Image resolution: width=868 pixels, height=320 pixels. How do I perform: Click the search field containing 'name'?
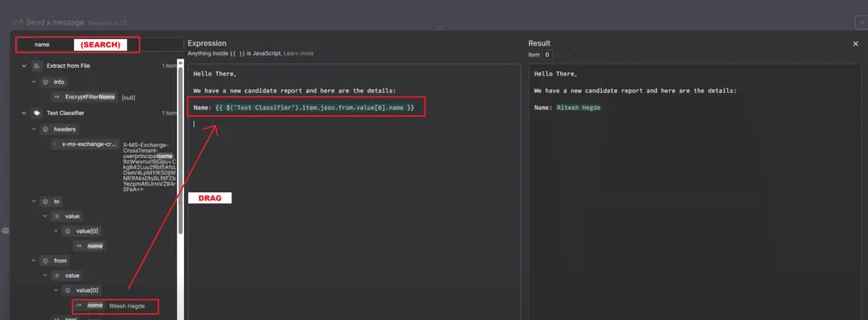100,45
